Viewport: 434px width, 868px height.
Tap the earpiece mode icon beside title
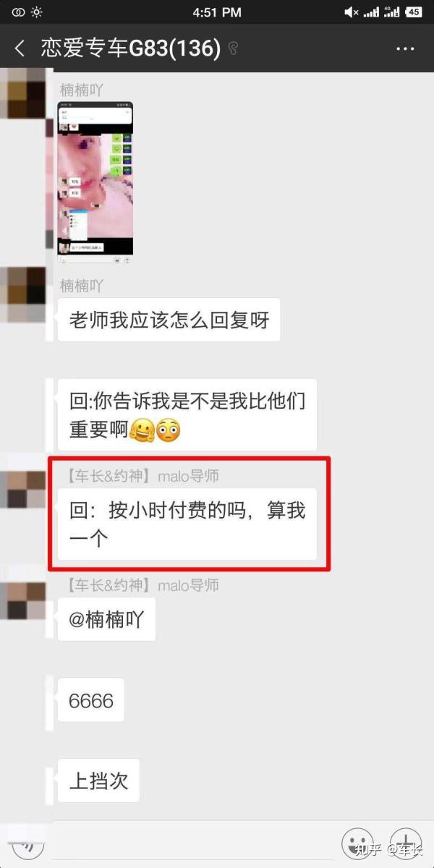point(233,49)
